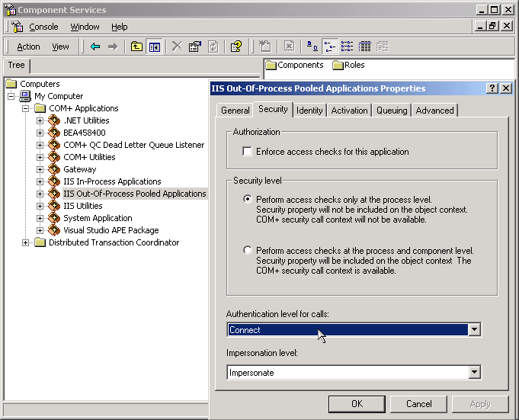Open the Components folder icon
519x420 pixels.
pos(271,66)
